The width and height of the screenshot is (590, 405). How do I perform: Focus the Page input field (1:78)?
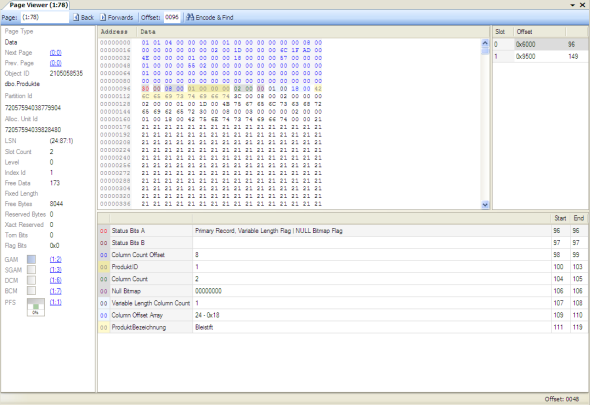[x=45, y=17]
